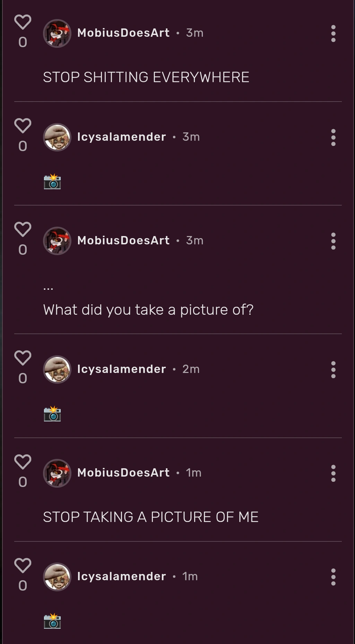The height and width of the screenshot is (644, 355).
Task: Open options menu on MobiusDoesArt's top comment
Action: [x=333, y=33]
